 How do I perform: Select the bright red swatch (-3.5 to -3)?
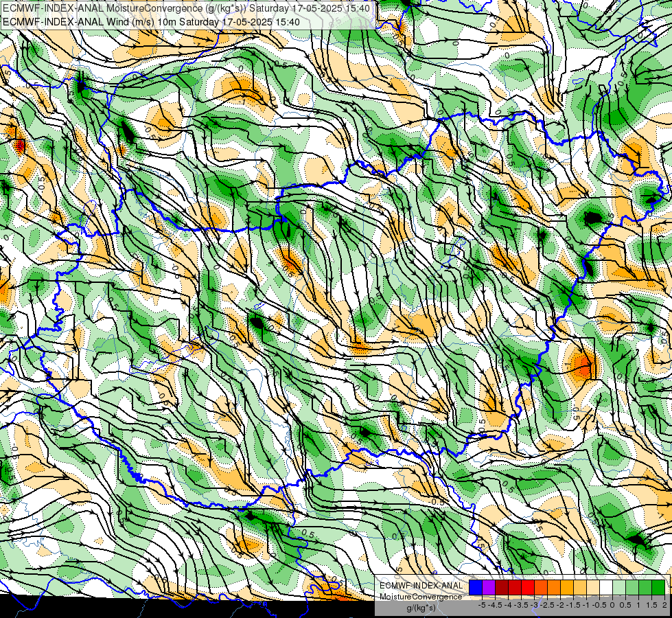(528, 587)
